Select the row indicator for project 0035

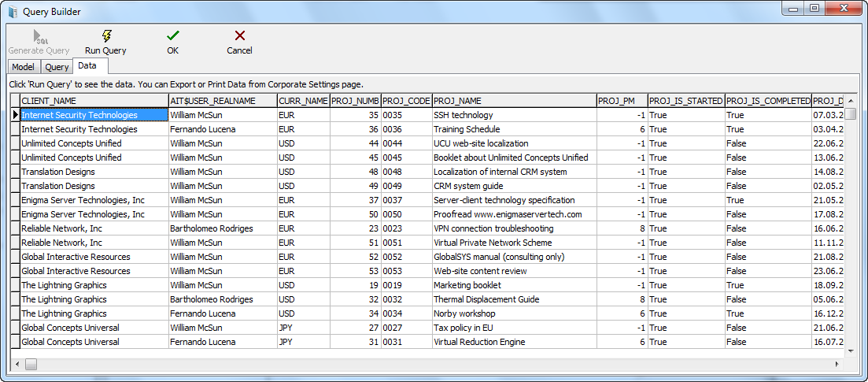point(15,115)
